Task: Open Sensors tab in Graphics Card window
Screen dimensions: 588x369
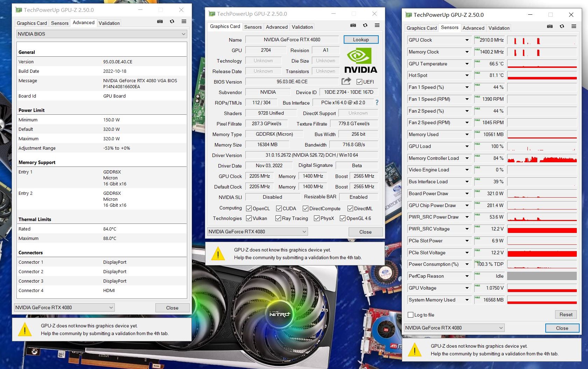Action: pos(253,27)
